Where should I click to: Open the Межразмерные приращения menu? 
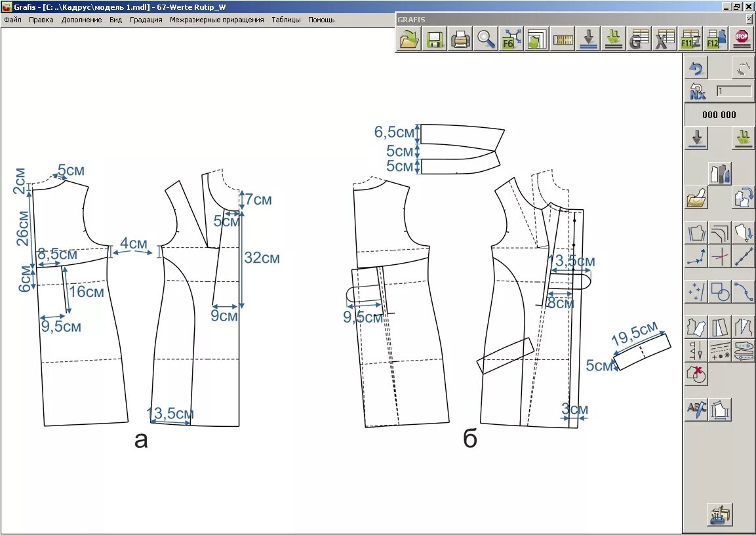pos(217,20)
